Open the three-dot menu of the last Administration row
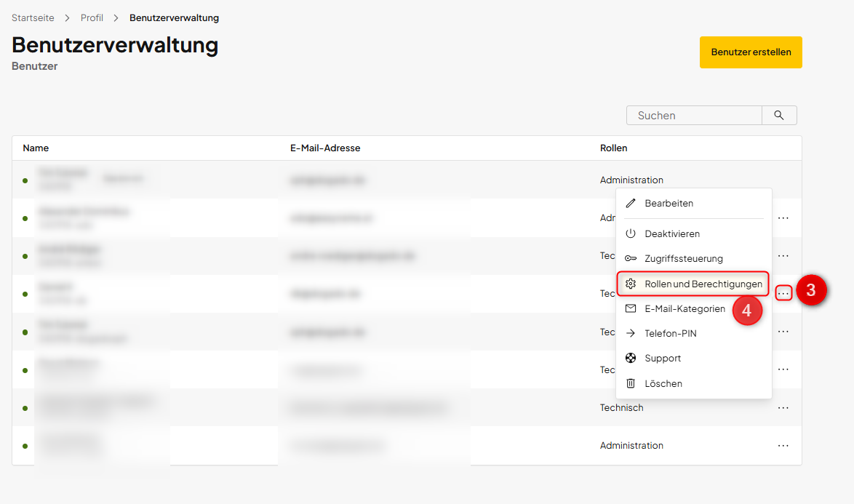The height and width of the screenshot is (504, 854). pyautogui.click(x=783, y=446)
